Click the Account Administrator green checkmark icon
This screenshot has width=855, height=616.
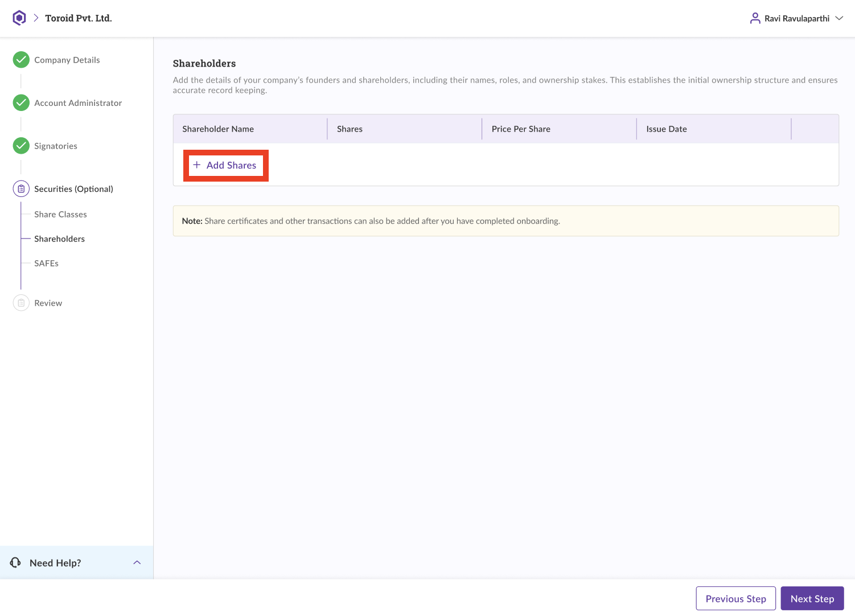tap(21, 103)
